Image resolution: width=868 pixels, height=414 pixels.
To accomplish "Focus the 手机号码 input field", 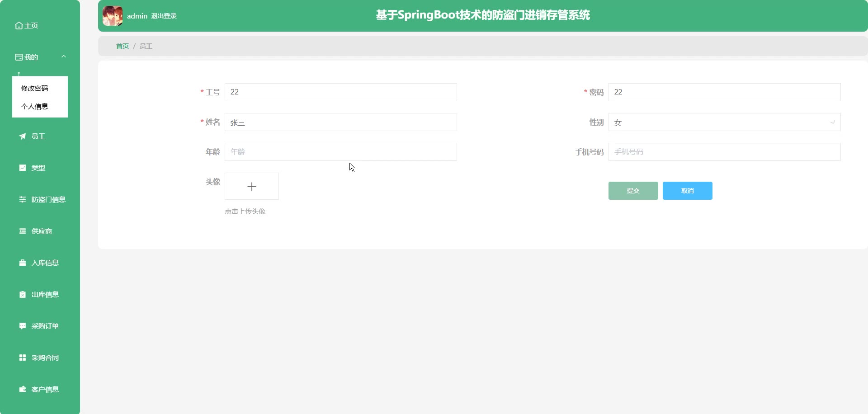I will pos(725,152).
